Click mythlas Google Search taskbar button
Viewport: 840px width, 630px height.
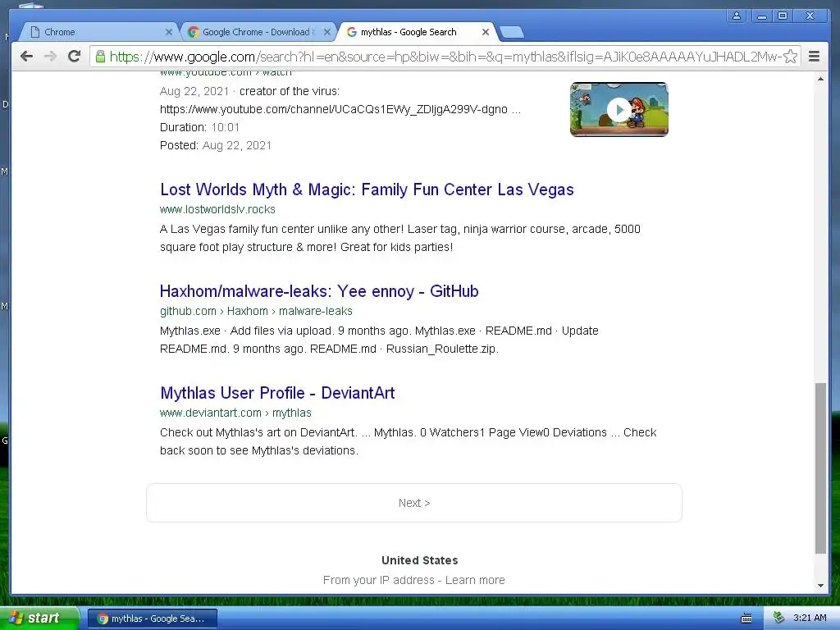[152, 619]
